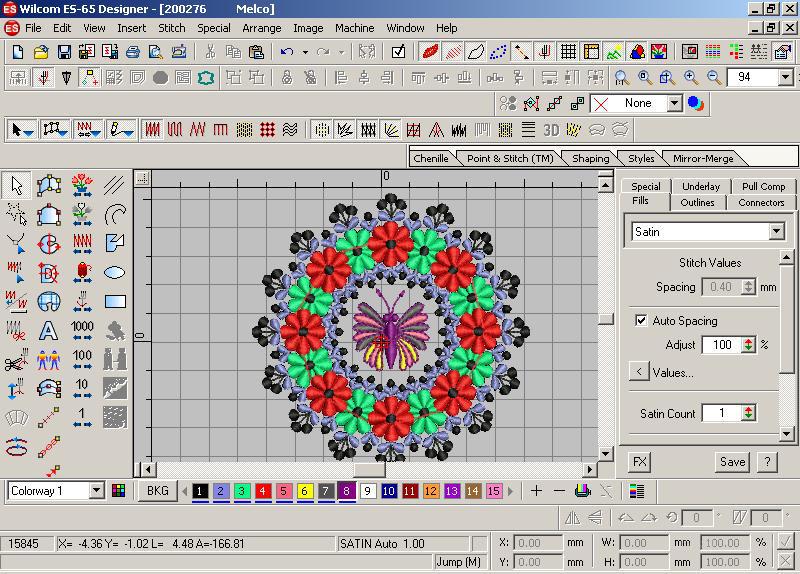Select color swatch 4 red

click(263, 491)
